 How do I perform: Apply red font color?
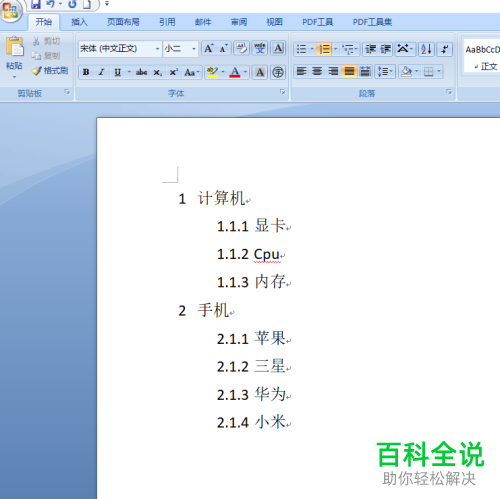pyautogui.click(x=235, y=72)
